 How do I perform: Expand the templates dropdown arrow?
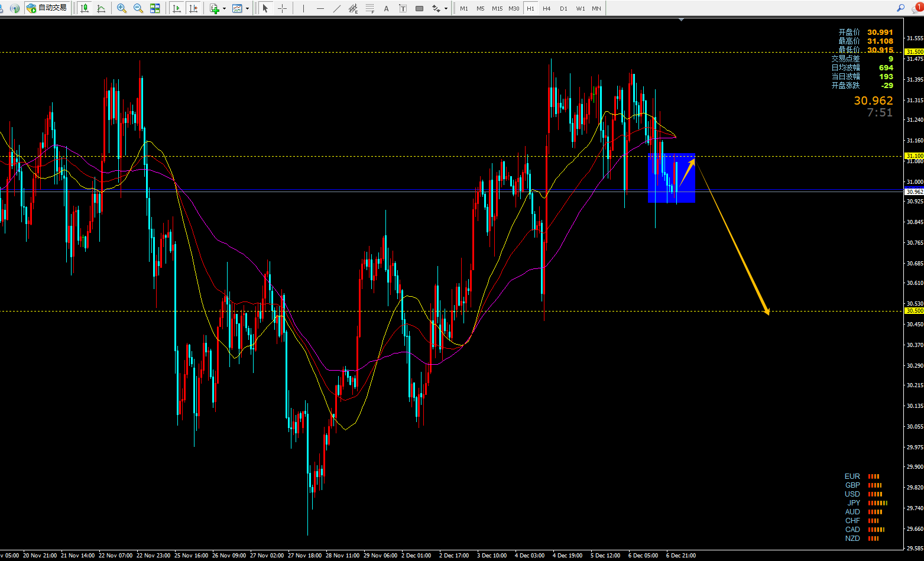(x=247, y=8)
